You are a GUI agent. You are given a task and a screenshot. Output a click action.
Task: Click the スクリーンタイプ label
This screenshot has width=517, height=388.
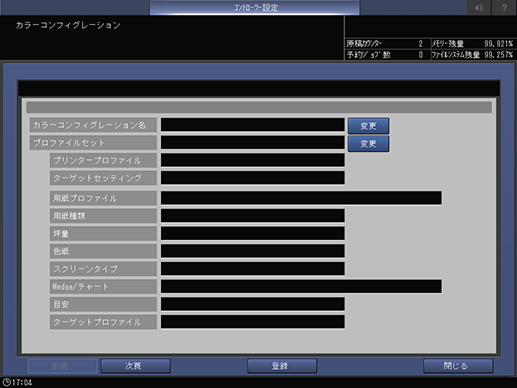pyautogui.click(x=103, y=269)
